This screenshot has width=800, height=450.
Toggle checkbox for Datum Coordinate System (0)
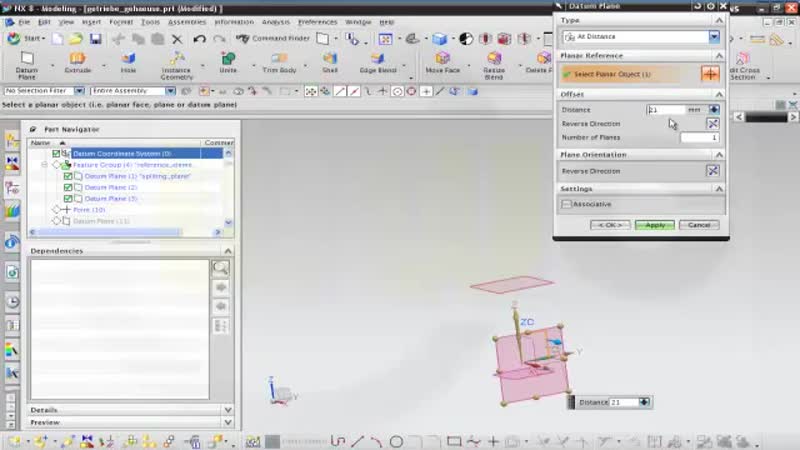(x=56, y=153)
